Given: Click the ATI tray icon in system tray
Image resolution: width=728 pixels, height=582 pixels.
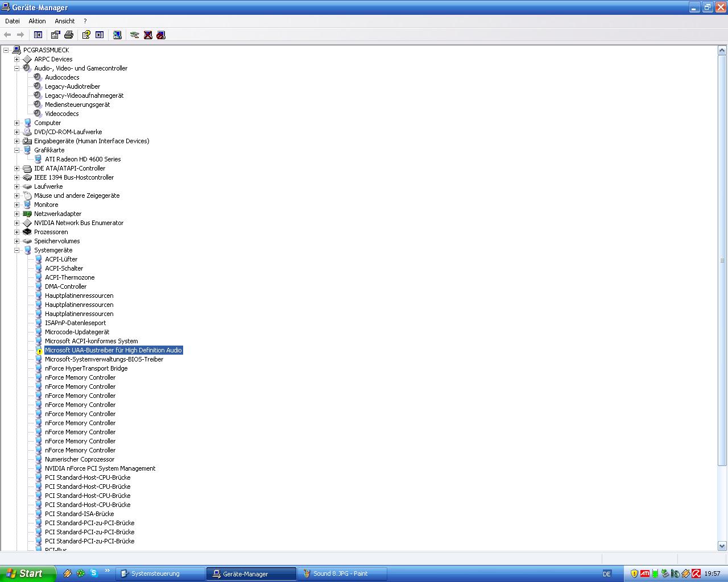Looking at the screenshot, I should coord(645,573).
